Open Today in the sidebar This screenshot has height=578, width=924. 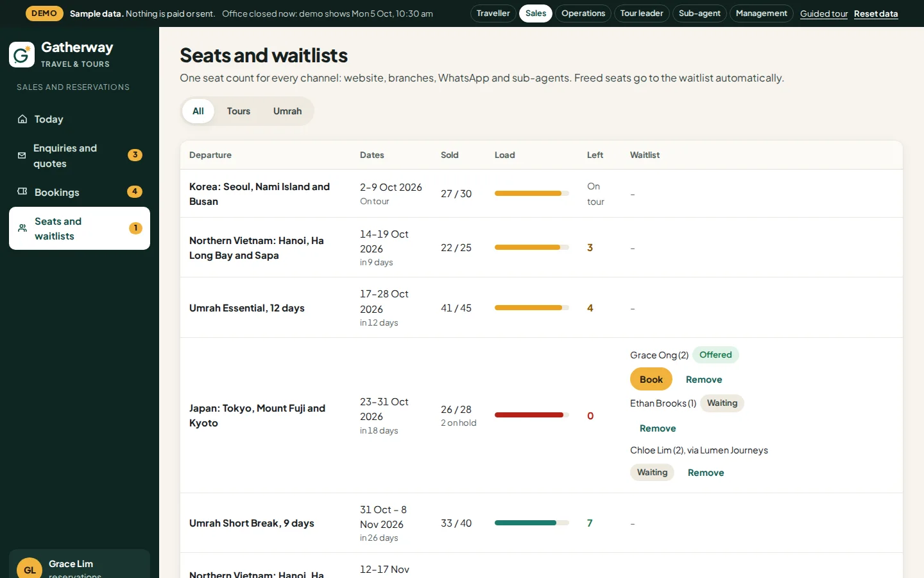[x=80, y=119]
